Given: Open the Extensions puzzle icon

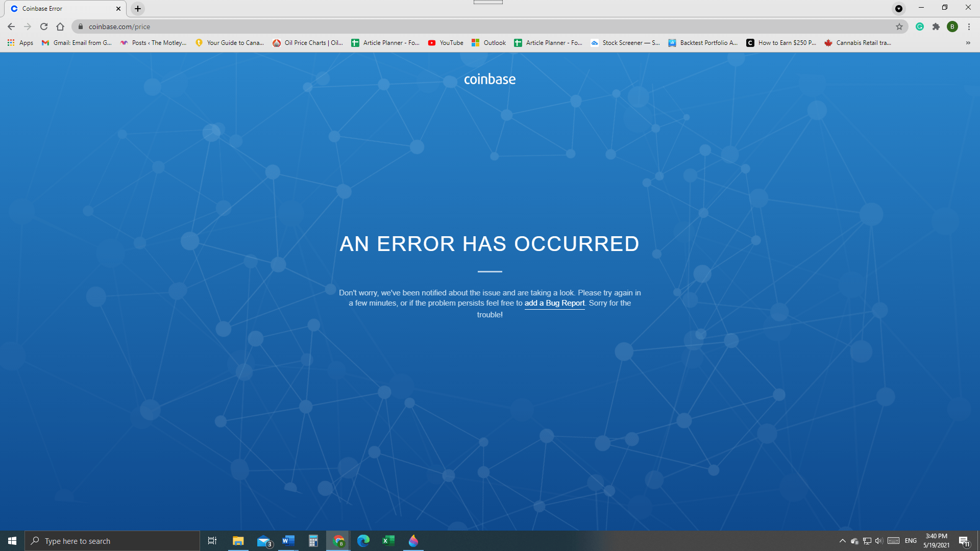Looking at the screenshot, I should (936, 27).
